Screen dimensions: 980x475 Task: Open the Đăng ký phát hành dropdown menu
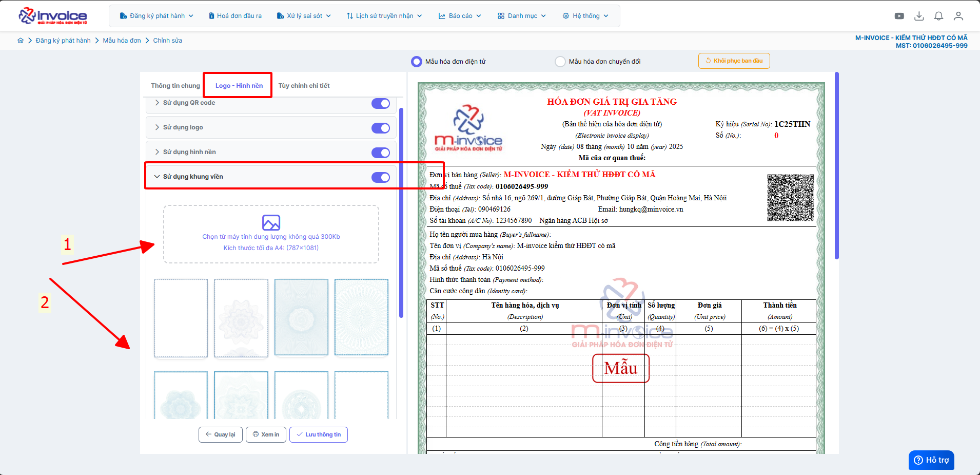pos(156,16)
